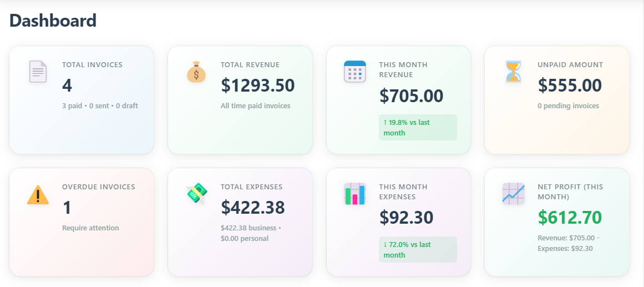Click the hourglass Unpaid Amount icon

tap(514, 72)
